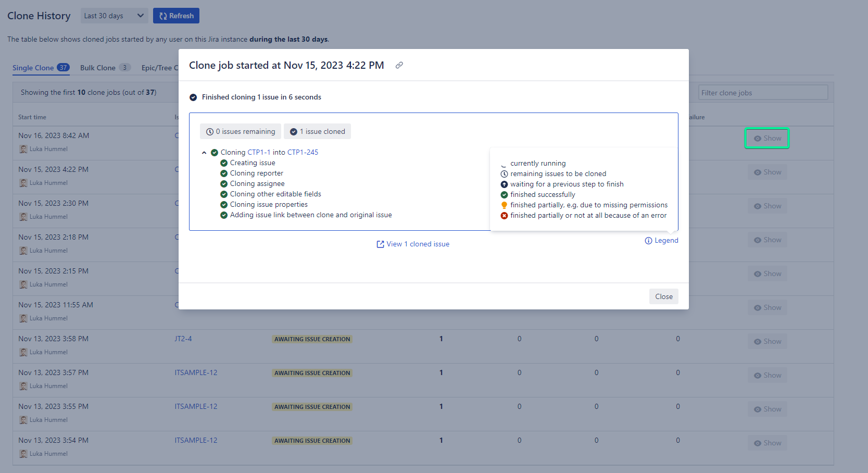Expand the date range selector arrow
The width and height of the screenshot is (868, 473).
click(x=140, y=16)
